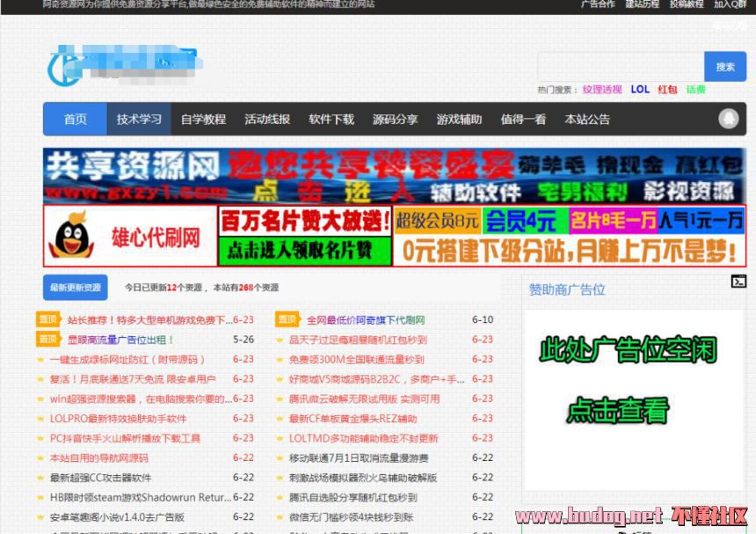Click the QQ penguin logo in 雄心代刷网 banner
Image resolution: width=756 pixels, height=534 pixels.
pos(71,236)
